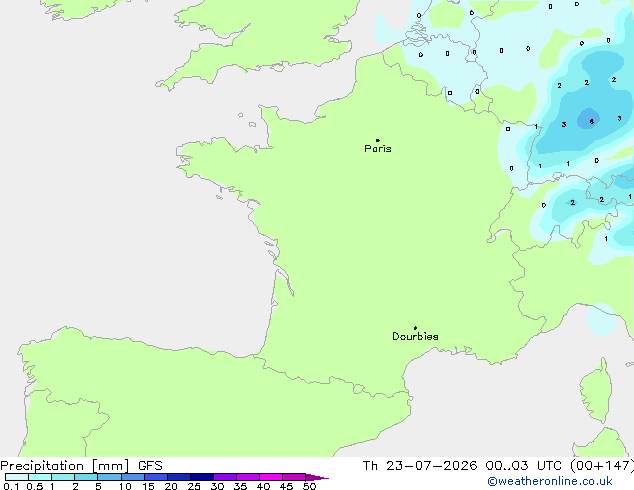Click the Dourbies location dot marker
The height and width of the screenshot is (490, 634).
tap(415, 328)
